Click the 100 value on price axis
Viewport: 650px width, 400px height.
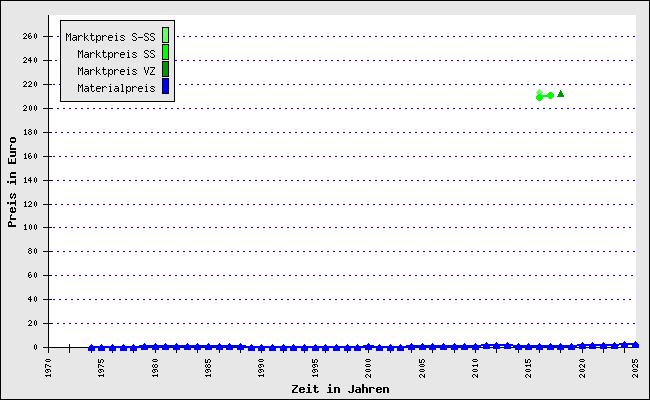click(x=29, y=228)
